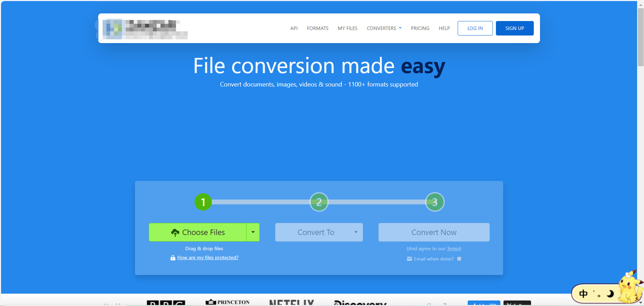Open the How are my files protected? link
This screenshot has height=306, width=644.
point(208,257)
